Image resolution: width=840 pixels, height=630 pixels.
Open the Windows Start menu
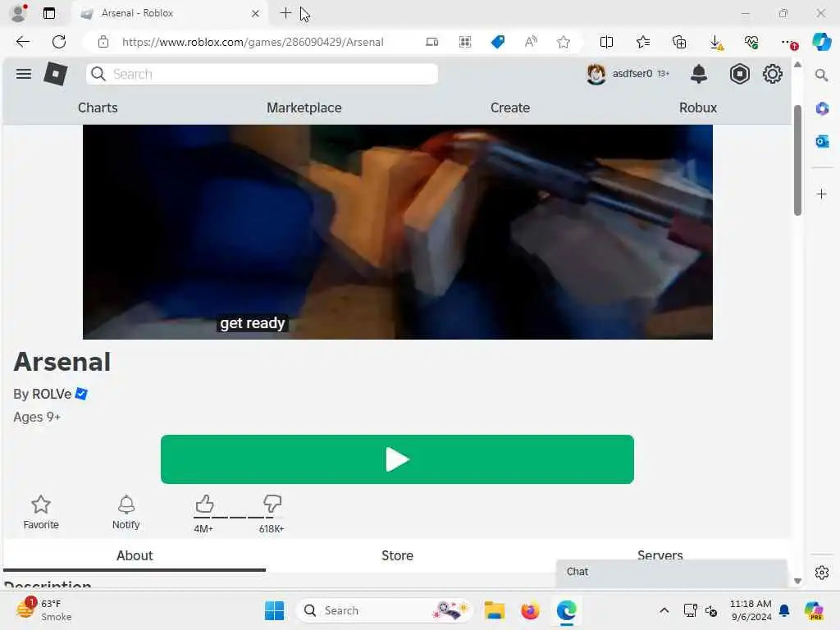[274, 610]
